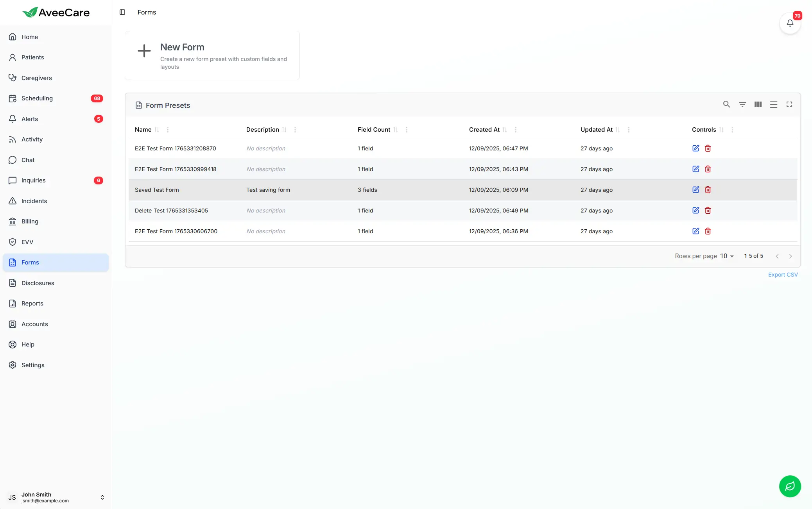The width and height of the screenshot is (812, 509).
Task: Edit the Saved Test Form preset
Action: pyautogui.click(x=695, y=189)
